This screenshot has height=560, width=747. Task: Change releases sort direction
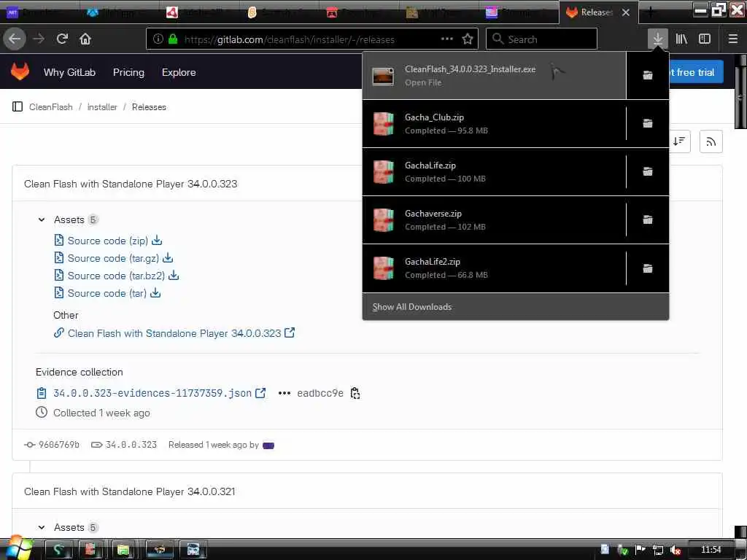pyautogui.click(x=679, y=141)
